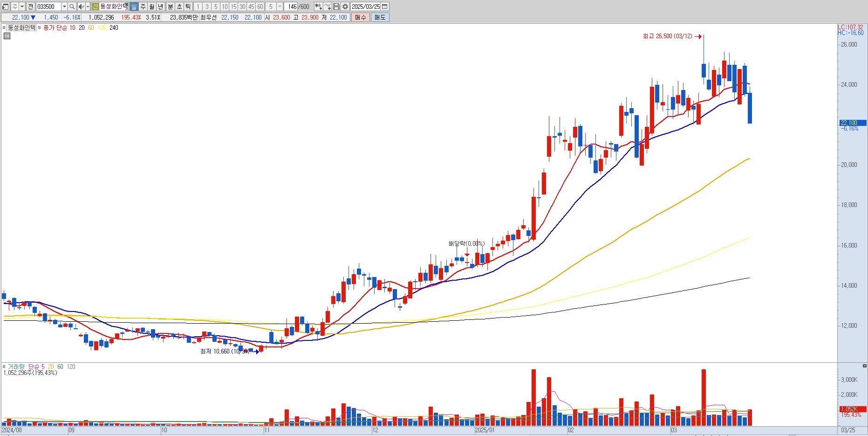Open the interval dropdown arrow beside the 5 field
Image resolution: width=868 pixels, height=436 pixels.
coord(280,7)
